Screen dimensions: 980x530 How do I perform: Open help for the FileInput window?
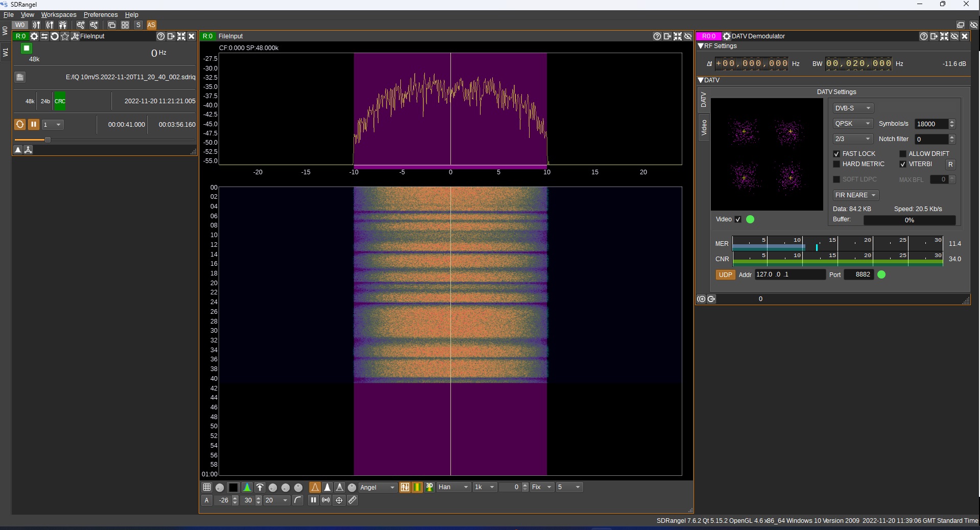[x=161, y=36]
